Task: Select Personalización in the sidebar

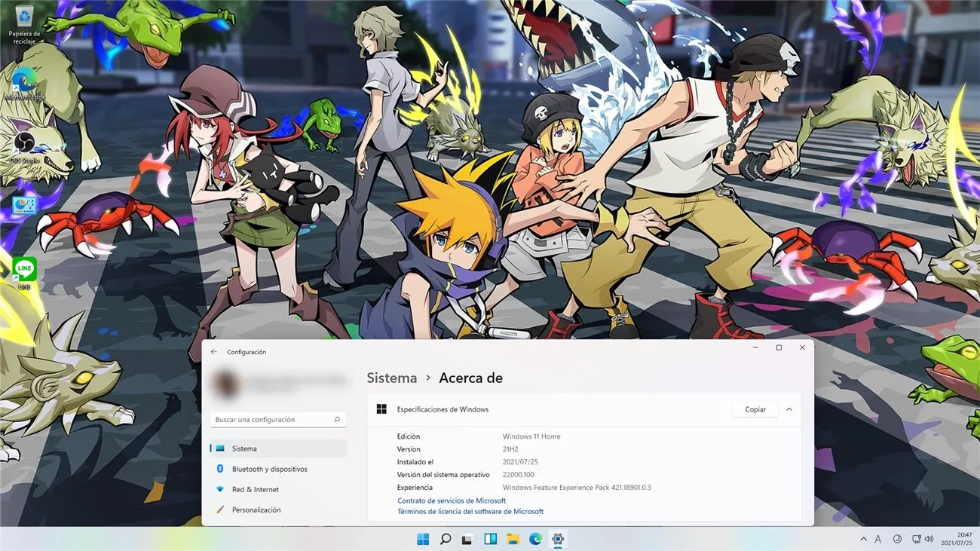Action: (x=278, y=510)
